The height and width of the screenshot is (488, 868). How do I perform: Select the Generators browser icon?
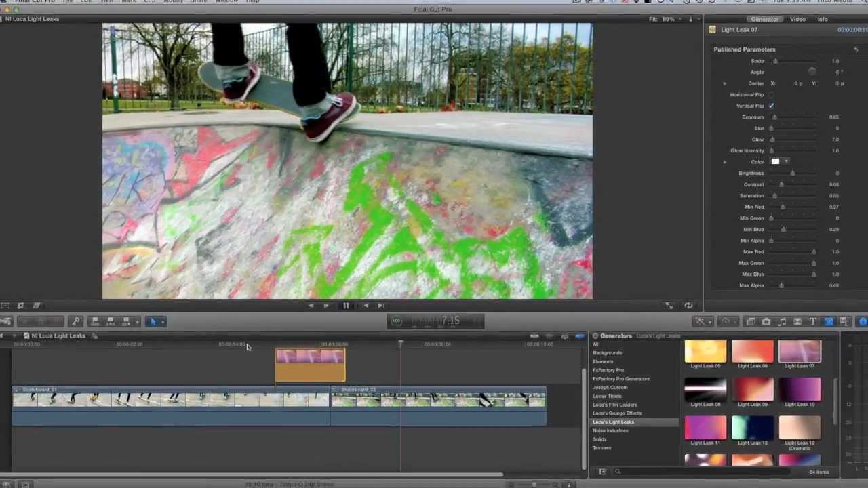[829, 322]
